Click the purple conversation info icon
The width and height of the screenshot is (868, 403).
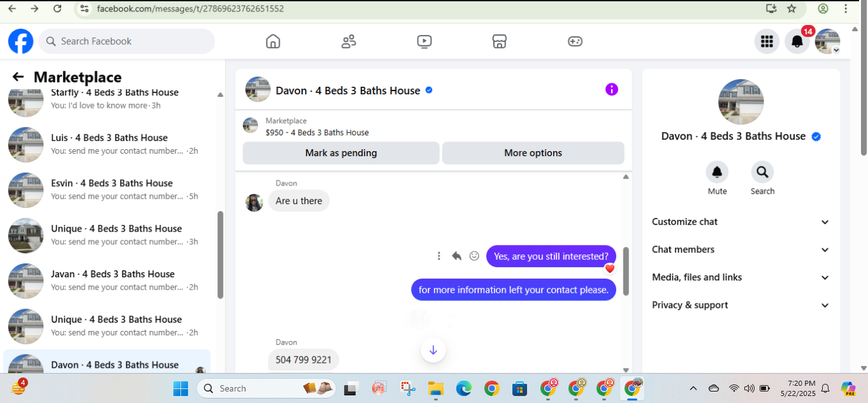tap(612, 89)
